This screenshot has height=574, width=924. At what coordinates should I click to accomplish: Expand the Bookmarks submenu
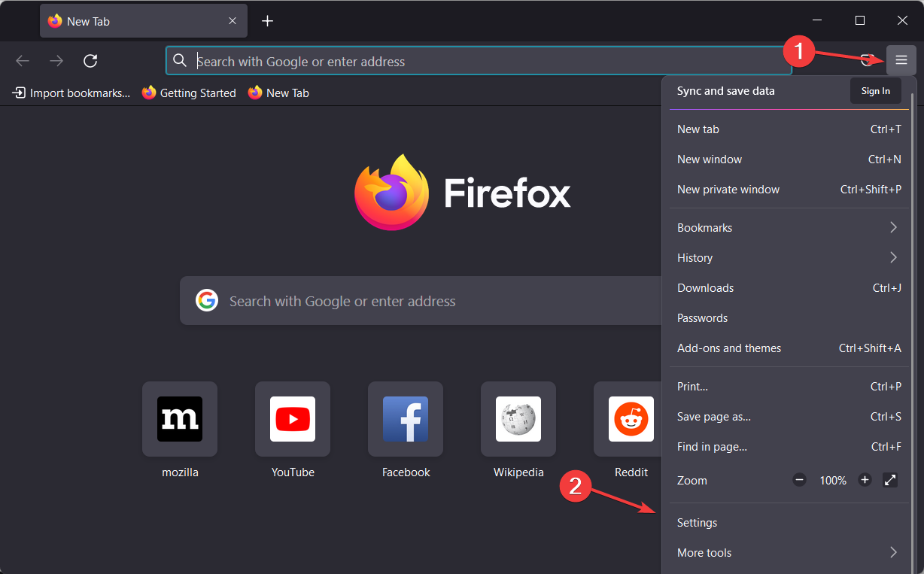788,227
